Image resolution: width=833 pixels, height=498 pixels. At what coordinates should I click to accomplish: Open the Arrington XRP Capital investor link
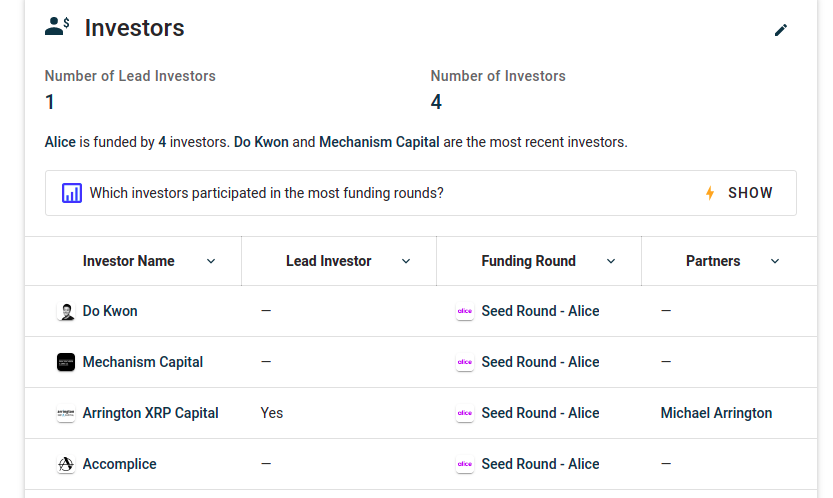pos(150,413)
